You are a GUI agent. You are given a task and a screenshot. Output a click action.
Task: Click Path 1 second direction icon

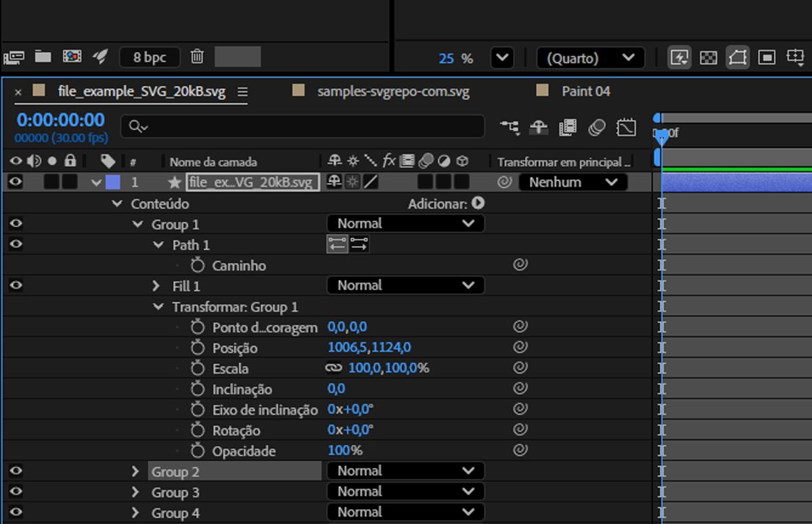pyautogui.click(x=359, y=245)
